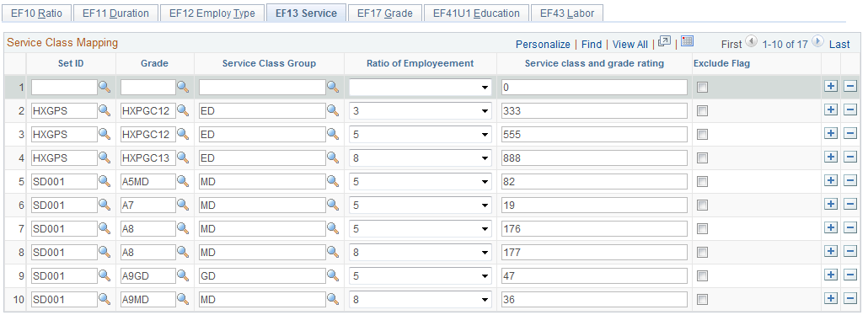
Task: Check Exclude Flag for A9MD row
Action: tap(703, 300)
